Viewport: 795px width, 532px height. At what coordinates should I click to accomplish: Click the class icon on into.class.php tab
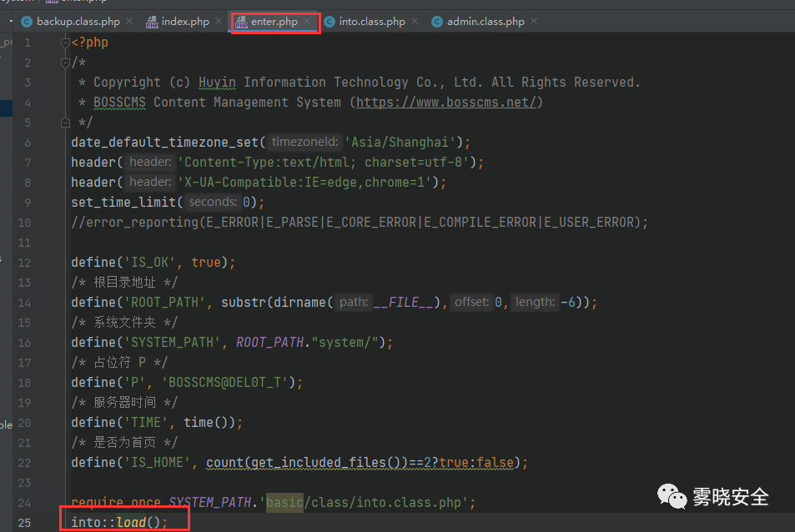[330, 22]
